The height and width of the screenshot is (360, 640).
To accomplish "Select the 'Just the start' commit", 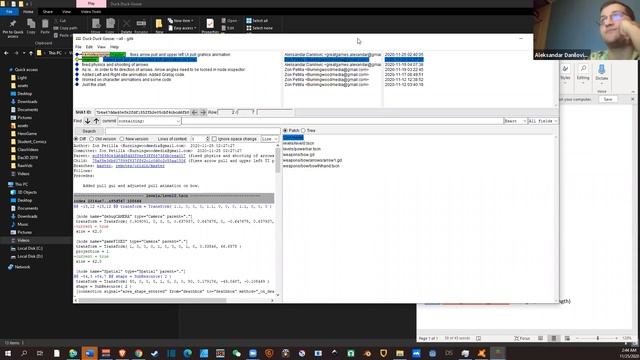I will click(x=94, y=84).
